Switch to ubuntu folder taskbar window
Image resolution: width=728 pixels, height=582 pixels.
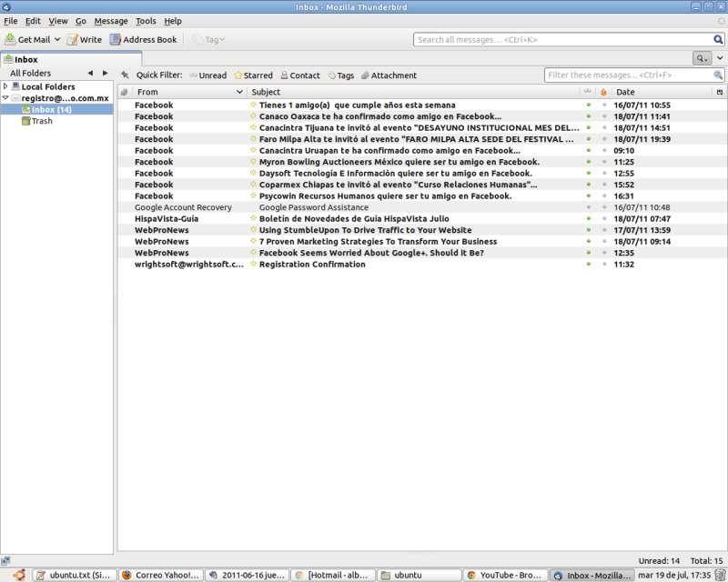[420, 575]
